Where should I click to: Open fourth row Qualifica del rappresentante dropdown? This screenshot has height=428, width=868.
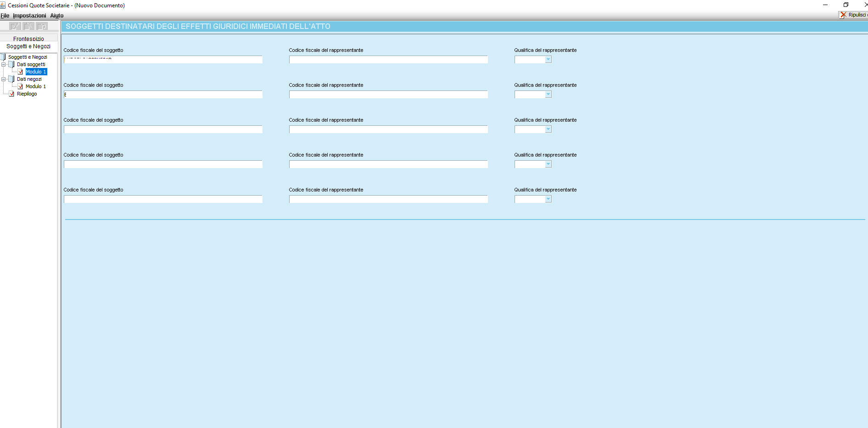533,164
